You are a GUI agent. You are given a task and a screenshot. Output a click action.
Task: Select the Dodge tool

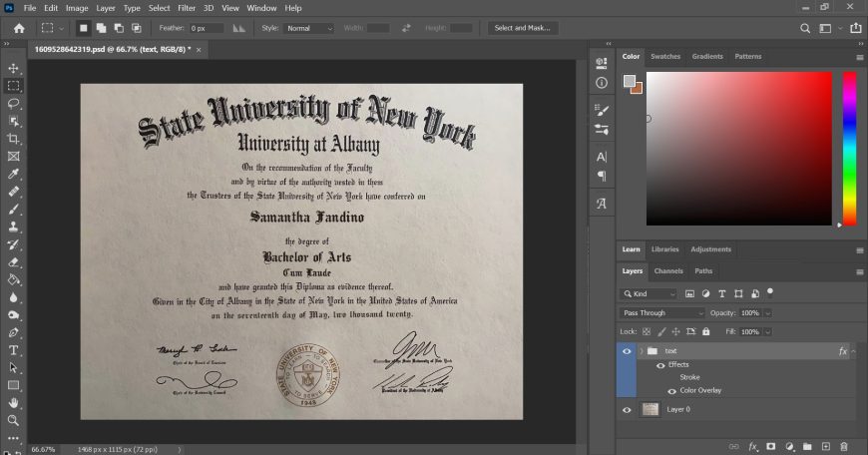[x=13, y=315]
